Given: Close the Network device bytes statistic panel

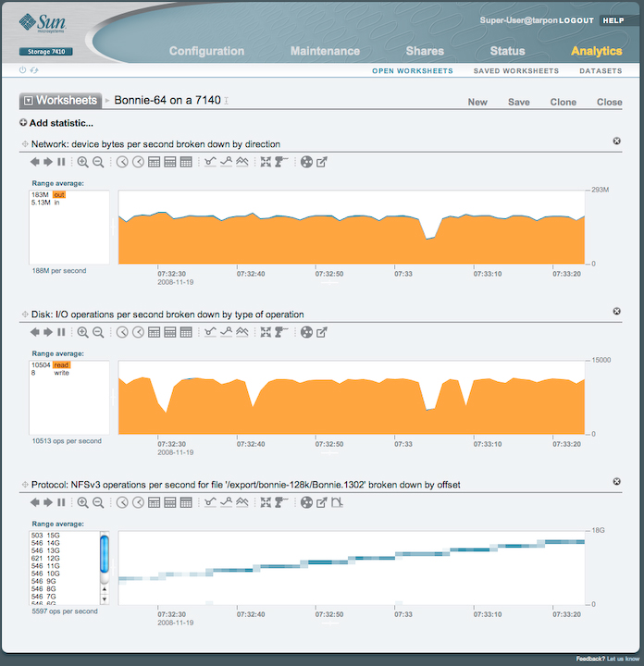Looking at the screenshot, I should click(616, 141).
